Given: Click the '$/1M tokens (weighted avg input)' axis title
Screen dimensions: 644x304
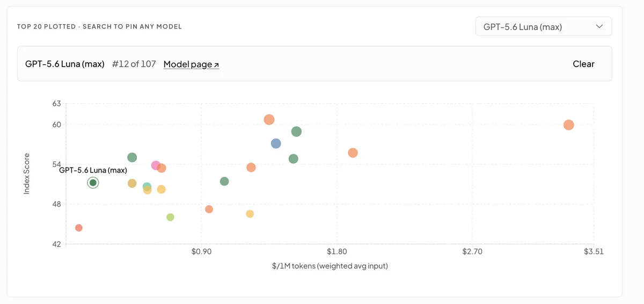Looking at the screenshot, I should [330, 266].
